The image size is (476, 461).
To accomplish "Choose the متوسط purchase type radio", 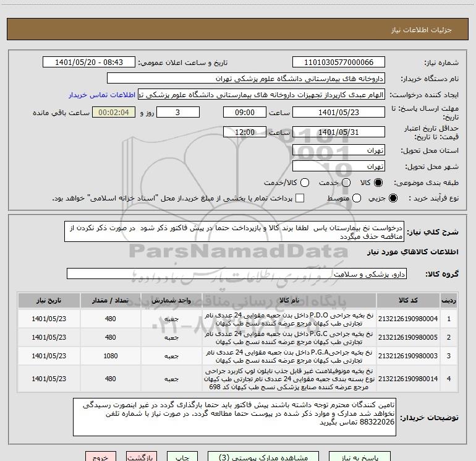I will (357, 198).
